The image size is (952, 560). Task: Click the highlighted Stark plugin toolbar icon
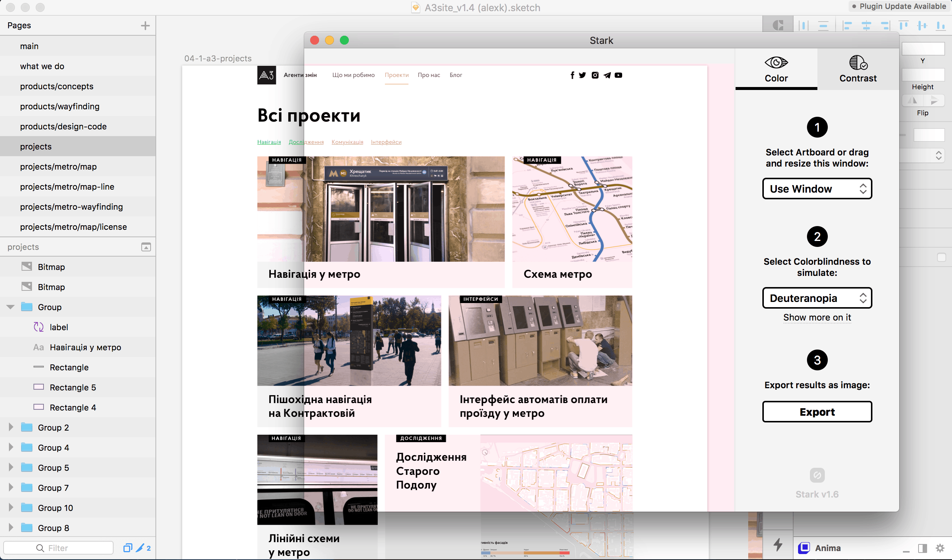click(x=778, y=25)
